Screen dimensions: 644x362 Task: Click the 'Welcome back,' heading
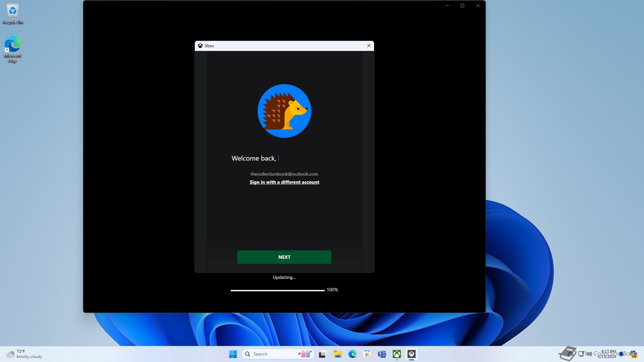[254, 158]
